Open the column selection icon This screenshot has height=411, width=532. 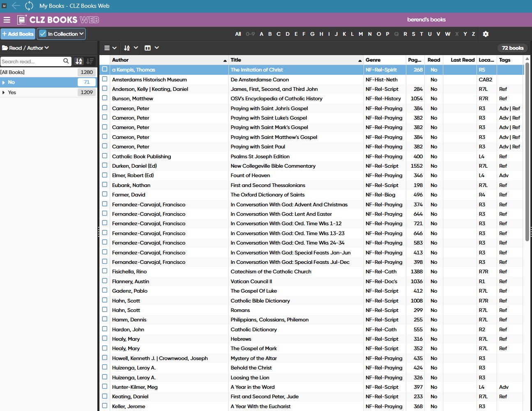point(151,48)
